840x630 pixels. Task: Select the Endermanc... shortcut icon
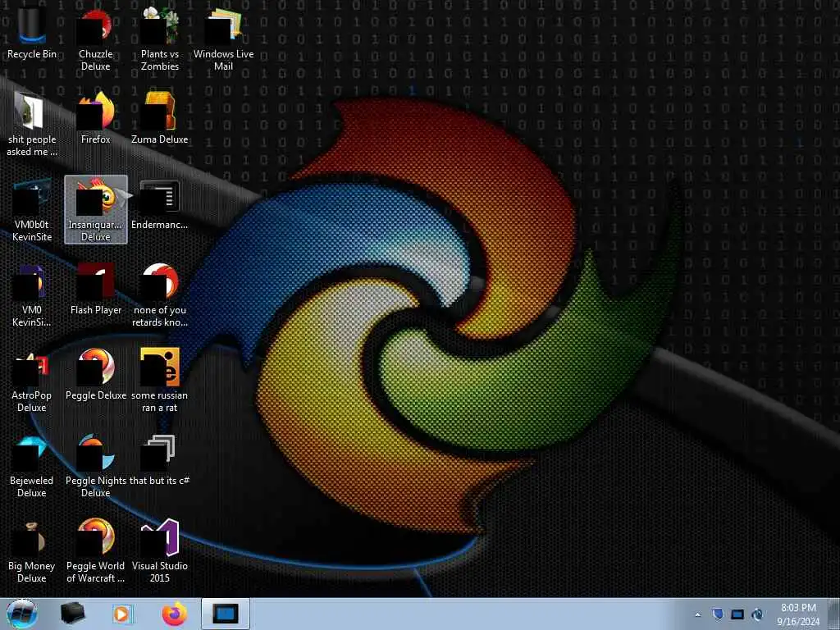160,203
